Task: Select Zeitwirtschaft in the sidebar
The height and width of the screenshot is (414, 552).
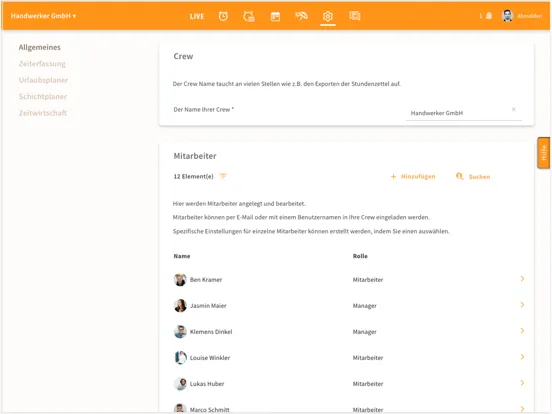Action: coord(43,113)
